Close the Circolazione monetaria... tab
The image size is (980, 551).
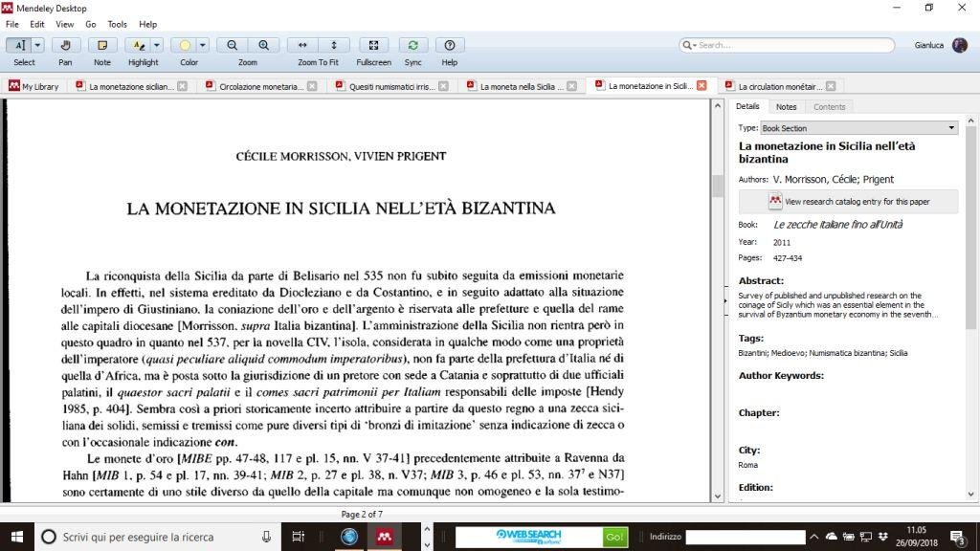[x=312, y=86]
